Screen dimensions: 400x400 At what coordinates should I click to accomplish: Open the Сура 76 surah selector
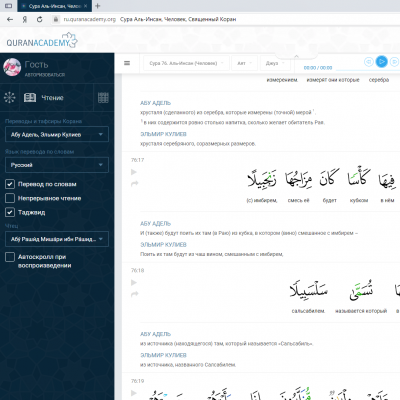186,63
